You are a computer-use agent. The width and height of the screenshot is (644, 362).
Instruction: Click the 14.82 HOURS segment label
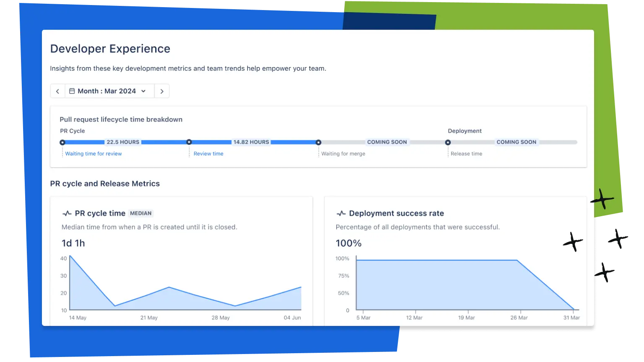[251, 142]
